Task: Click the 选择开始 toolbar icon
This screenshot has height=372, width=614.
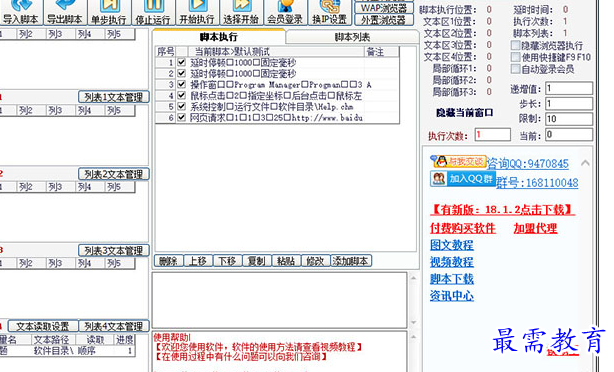Action: coord(241,12)
